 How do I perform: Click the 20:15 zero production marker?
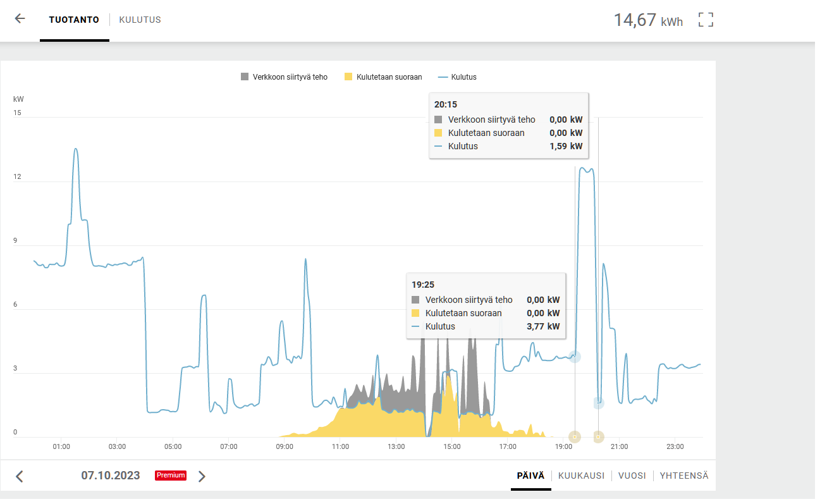[598, 436]
